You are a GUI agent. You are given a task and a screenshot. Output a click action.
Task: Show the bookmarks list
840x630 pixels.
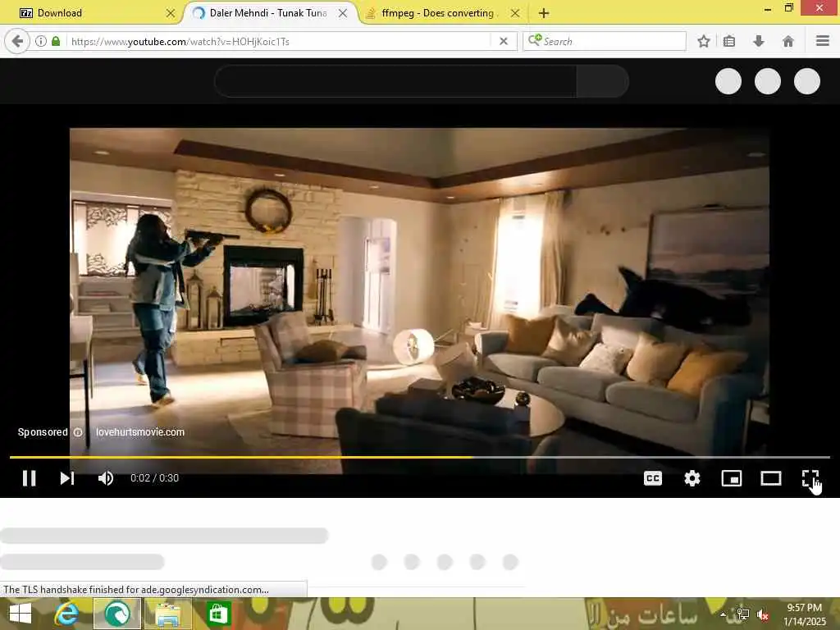coord(729,41)
